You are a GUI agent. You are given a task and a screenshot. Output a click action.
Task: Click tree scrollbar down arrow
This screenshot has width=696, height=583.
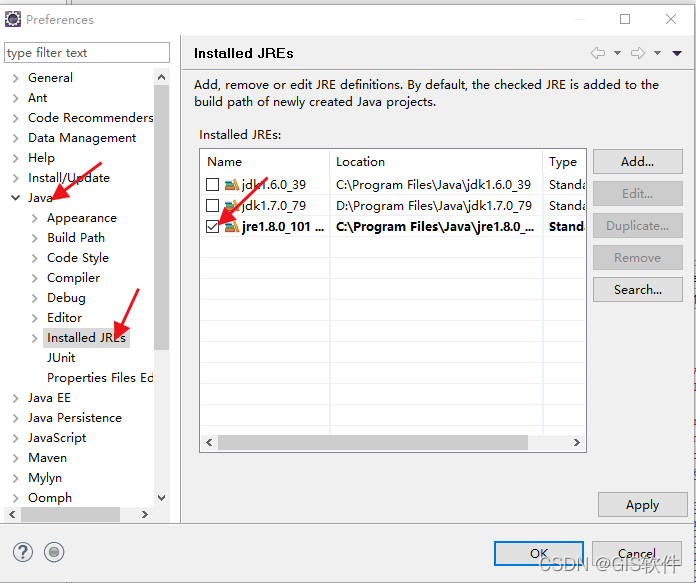pos(162,497)
